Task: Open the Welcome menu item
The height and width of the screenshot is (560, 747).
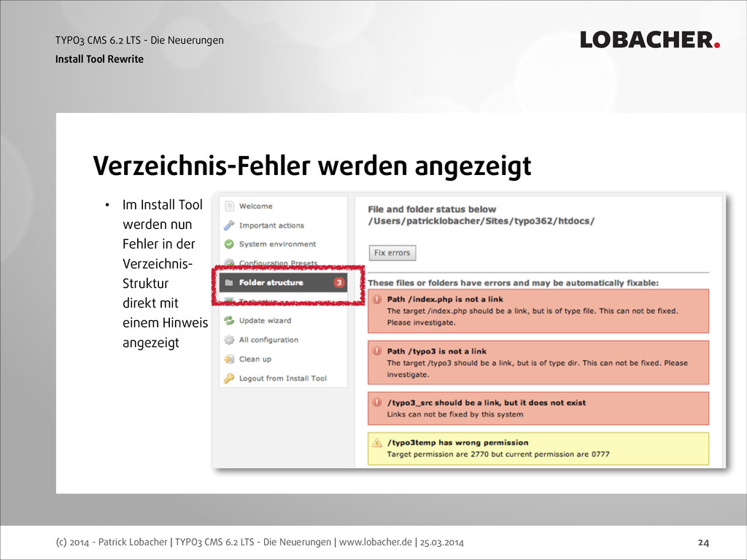Action: point(256,206)
